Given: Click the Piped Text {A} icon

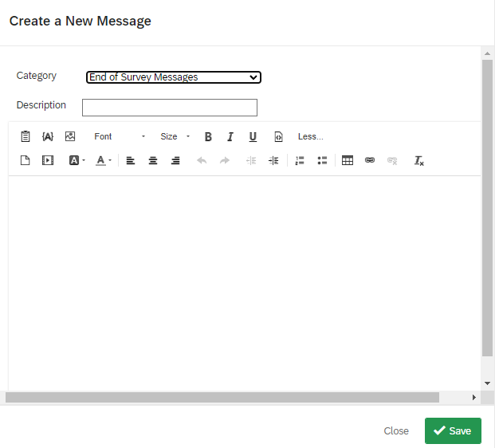Looking at the screenshot, I should coord(48,136).
